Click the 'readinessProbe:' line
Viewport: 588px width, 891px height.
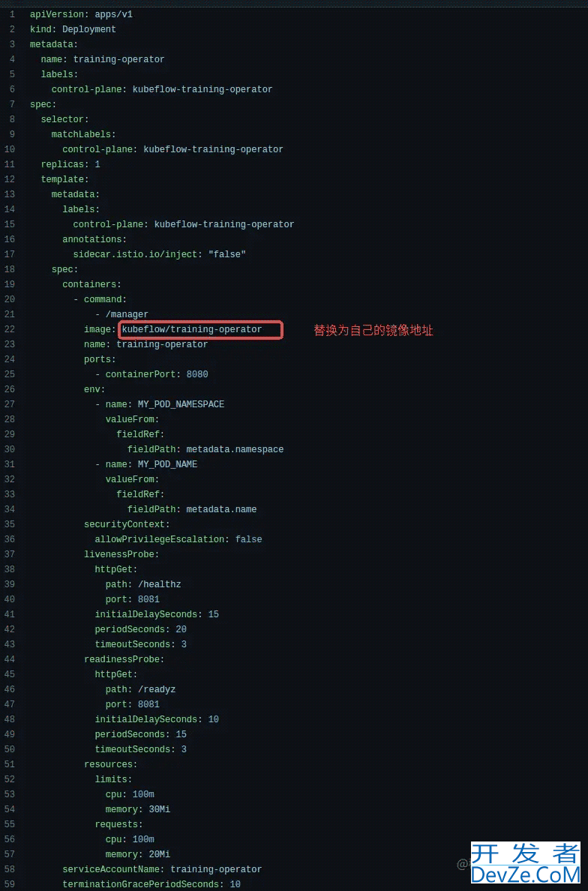(x=124, y=659)
